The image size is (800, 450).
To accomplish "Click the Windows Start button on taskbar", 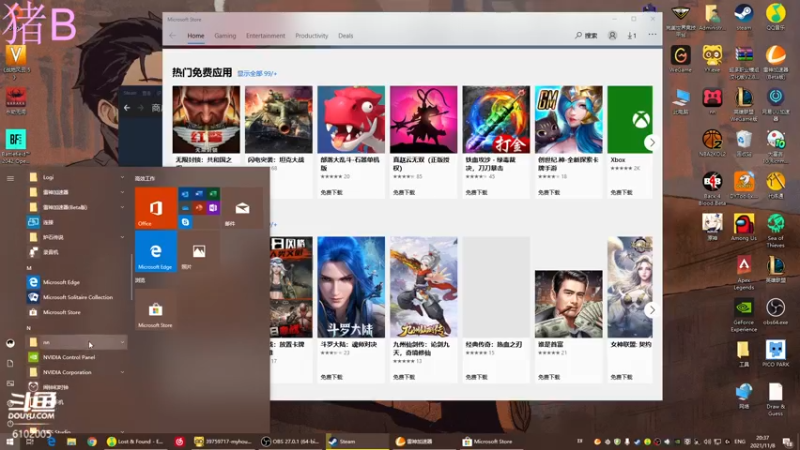I will coord(10,442).
